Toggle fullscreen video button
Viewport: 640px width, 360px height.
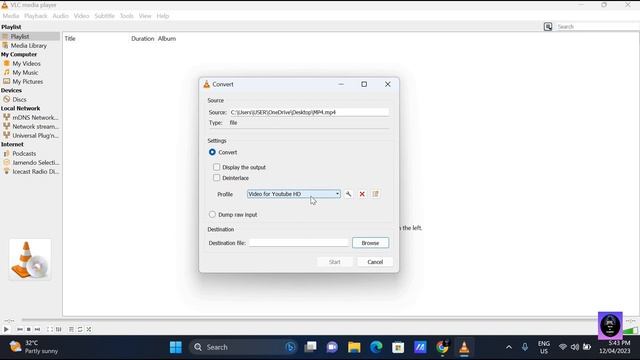click(x=50, y=329)
